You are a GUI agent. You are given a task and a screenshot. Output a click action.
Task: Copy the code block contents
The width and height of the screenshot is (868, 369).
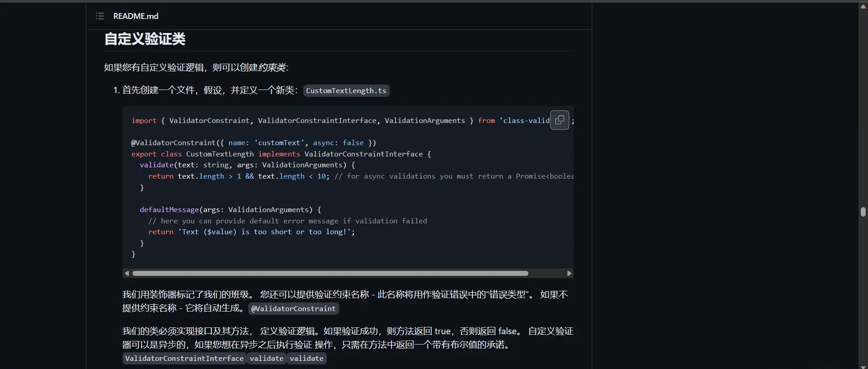559,120
